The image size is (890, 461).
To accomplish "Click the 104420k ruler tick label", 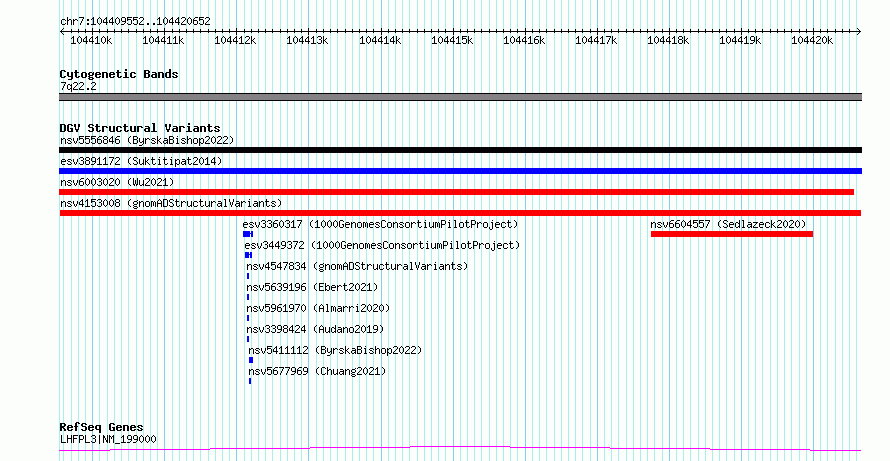I will (813, 40).
